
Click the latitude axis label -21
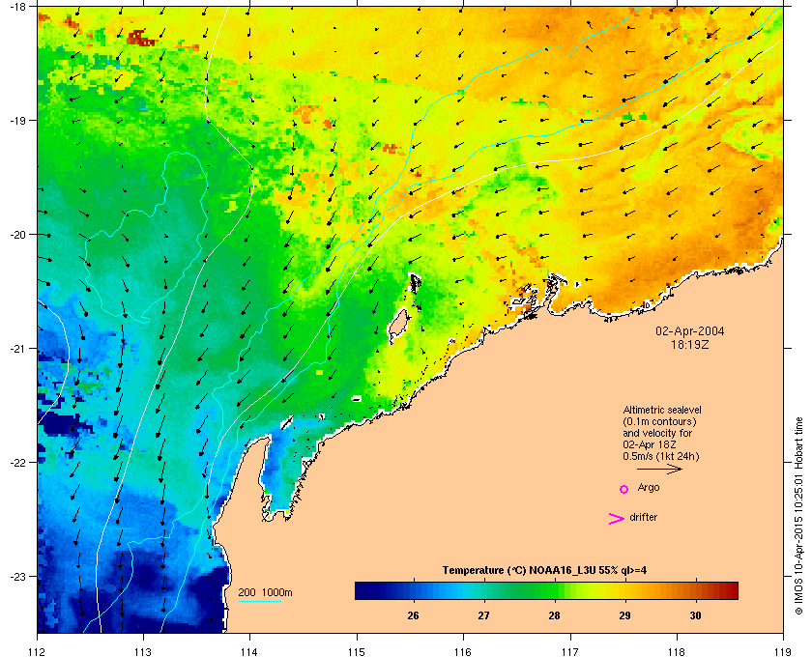[17, 349]
